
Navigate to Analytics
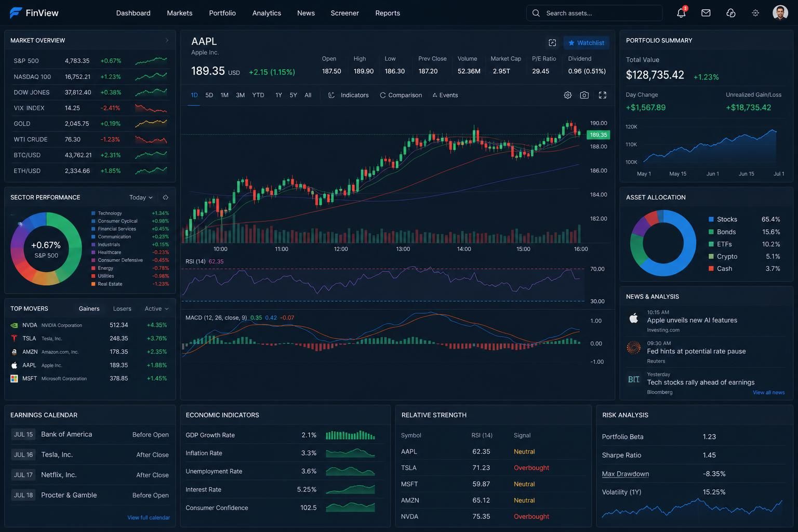(x=267, y=13)
